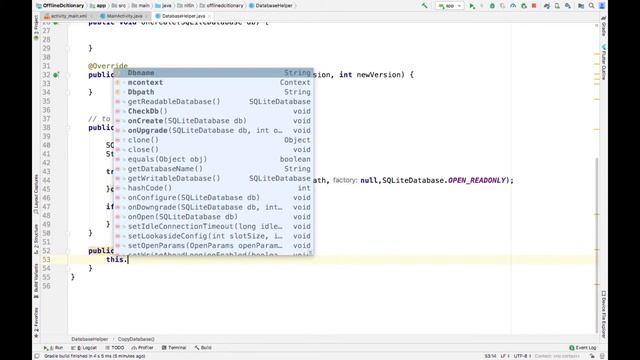This screenshot has width=640, height=360.
Task: Choose getDatabaseName() completion
Action: tap(213, 169)
